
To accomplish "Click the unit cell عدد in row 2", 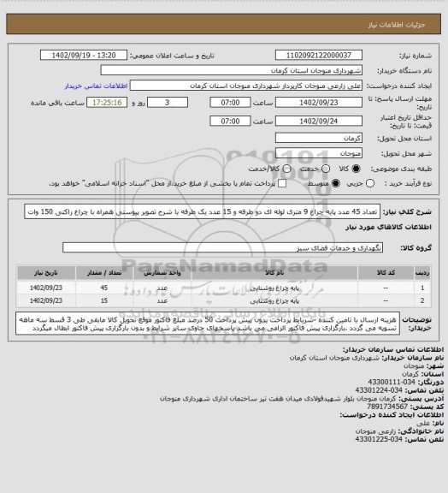I will [162, 300].
